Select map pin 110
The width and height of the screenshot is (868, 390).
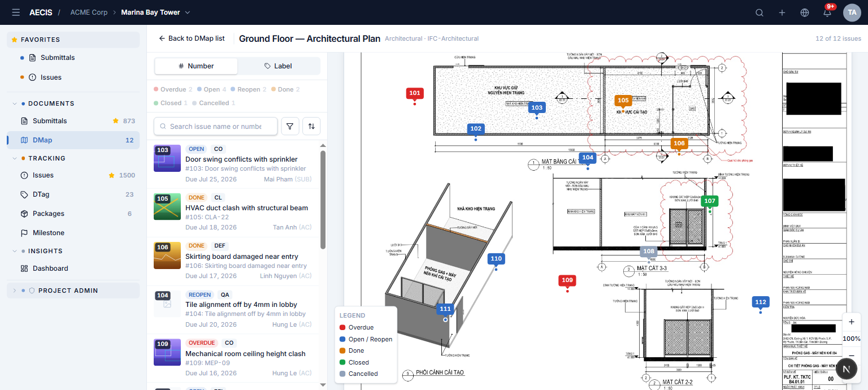[496, 259]
